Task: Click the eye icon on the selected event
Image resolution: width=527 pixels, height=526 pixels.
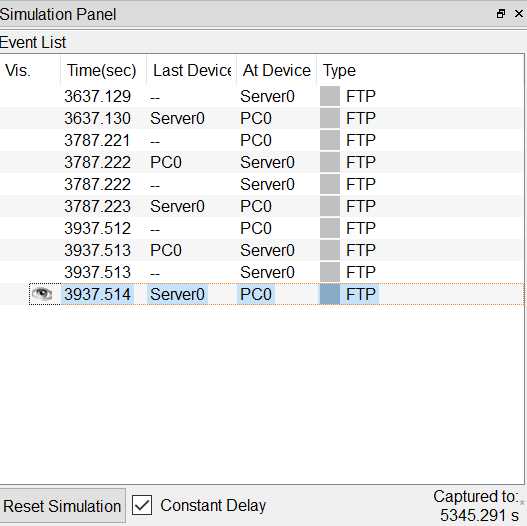Action: click(42, 294)
